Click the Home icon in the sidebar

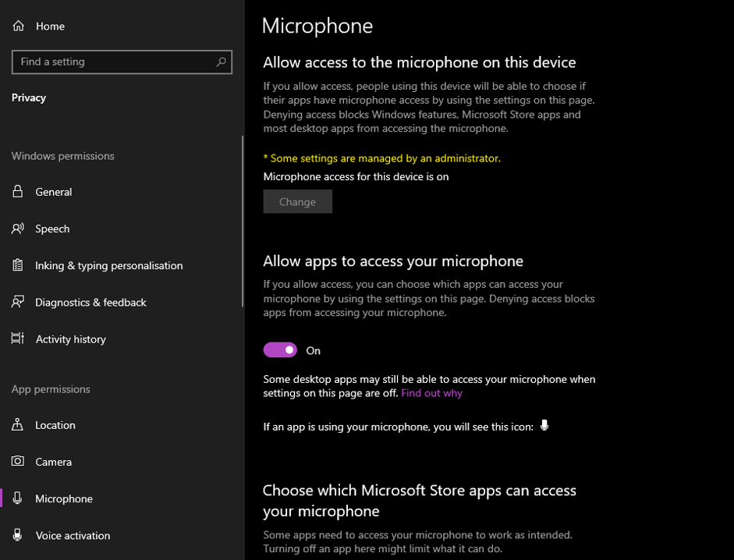(17, 26)
